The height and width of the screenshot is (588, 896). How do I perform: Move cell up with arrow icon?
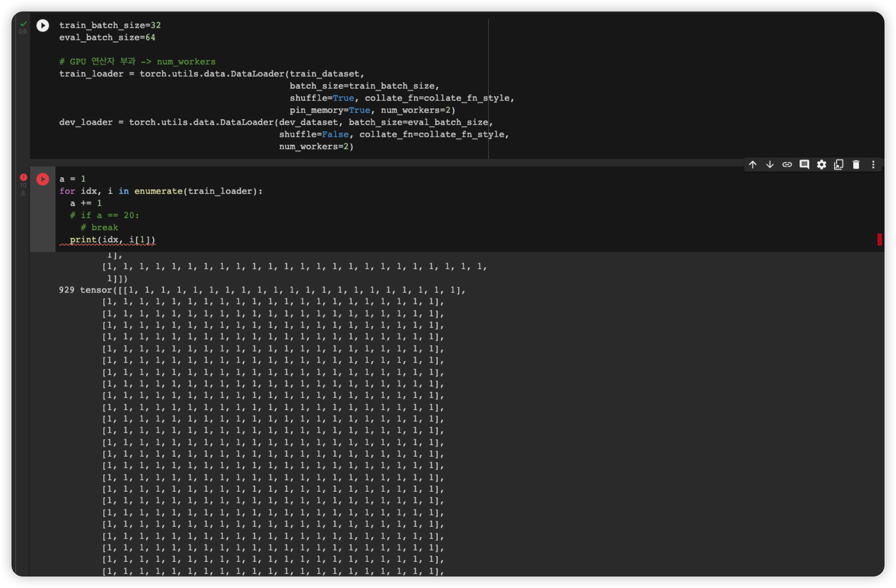752,165
